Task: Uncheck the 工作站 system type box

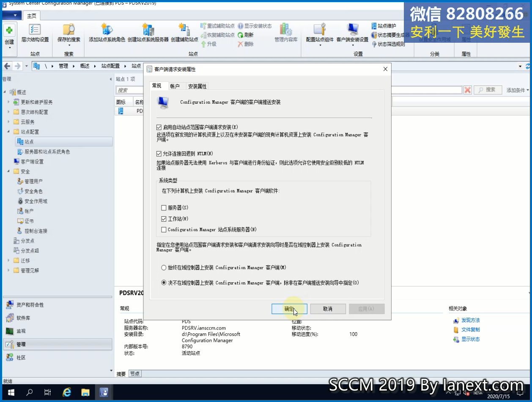Action: pyautogui.click(x=164, y=219)
